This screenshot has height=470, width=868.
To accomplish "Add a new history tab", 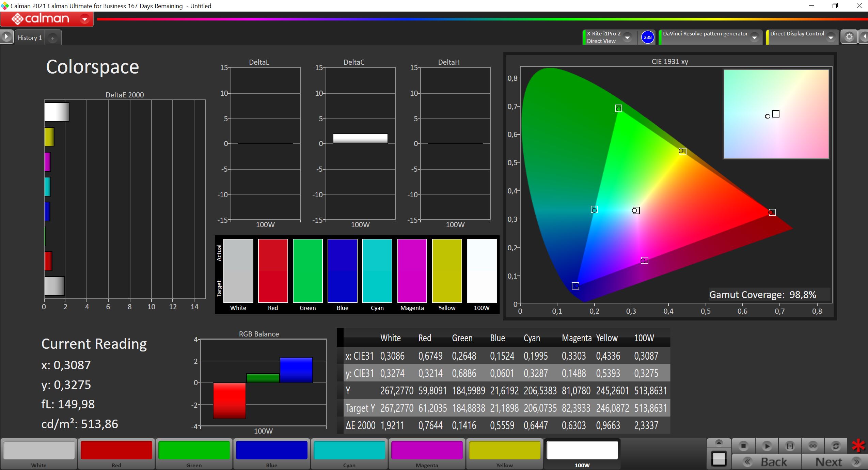I will click(x=53, y=38).
